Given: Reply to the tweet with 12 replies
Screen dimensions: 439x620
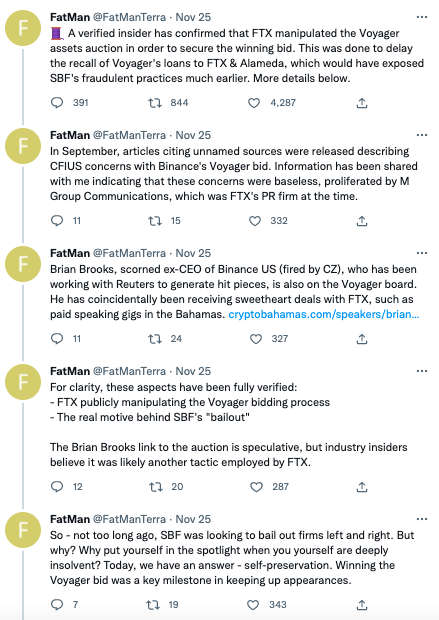Looking at the screenshot, I should 57,486.
